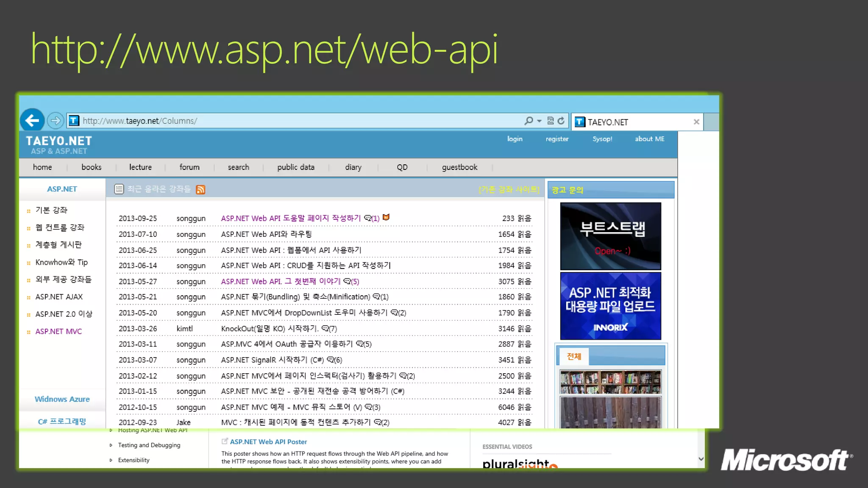Screen dimensions: 868x488
Task: Open article ASP.MVC 4에서 OAuth 공급자 이용하기
Action: [x=287, y=344]
